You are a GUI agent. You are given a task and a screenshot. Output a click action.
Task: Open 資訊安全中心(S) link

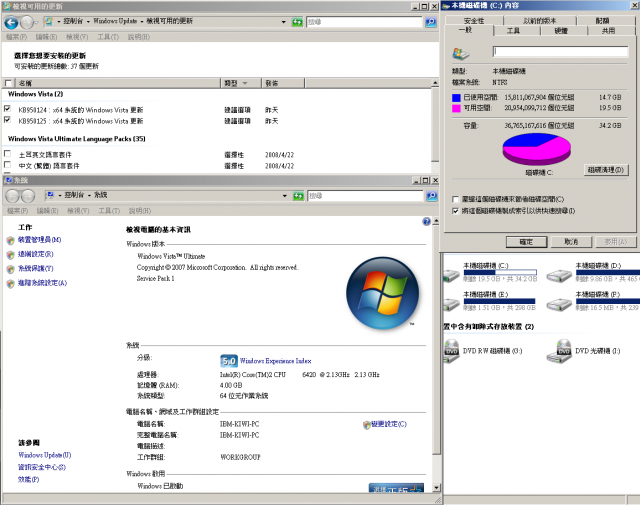[42, 467]
